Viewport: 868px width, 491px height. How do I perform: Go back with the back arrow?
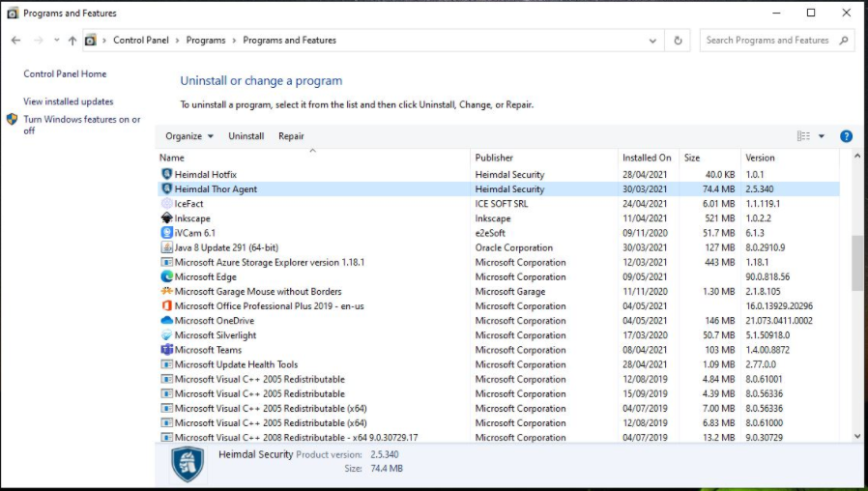16,41
